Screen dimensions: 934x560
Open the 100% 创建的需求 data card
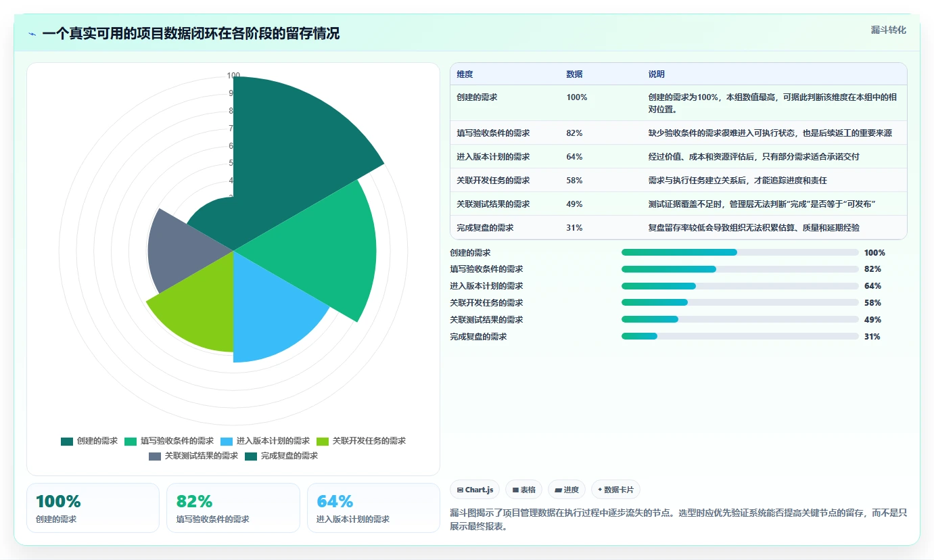93,508
